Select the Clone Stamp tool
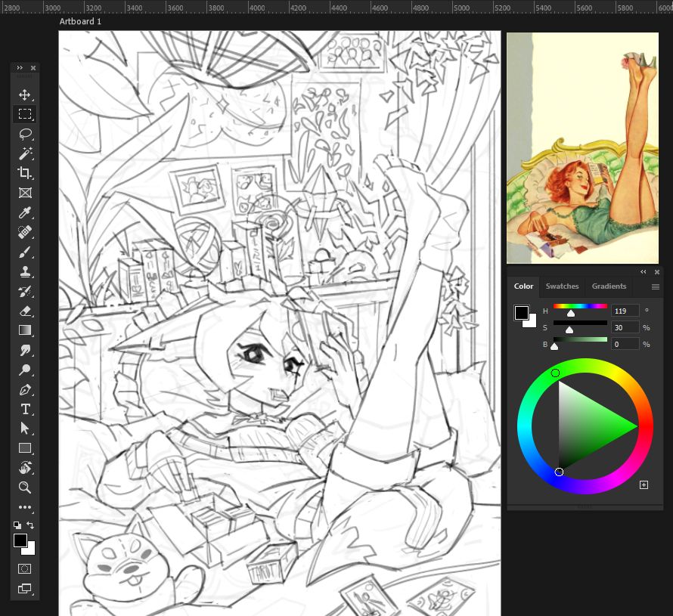Screen dimensions: 673x616 coord(25,271)
